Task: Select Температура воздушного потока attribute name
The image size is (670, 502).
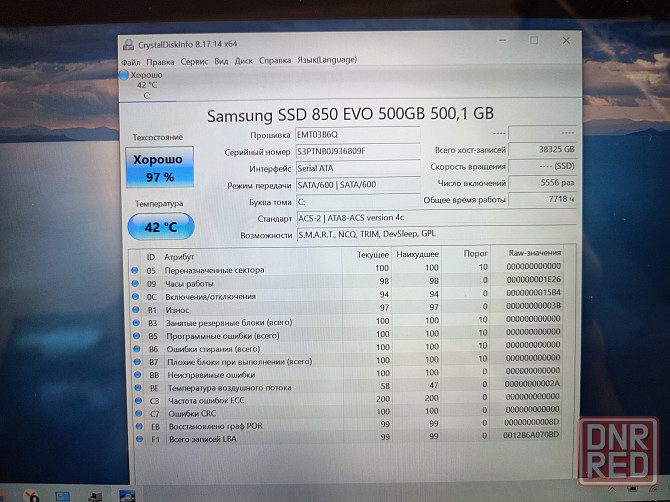Action: (x=229, y=388)
